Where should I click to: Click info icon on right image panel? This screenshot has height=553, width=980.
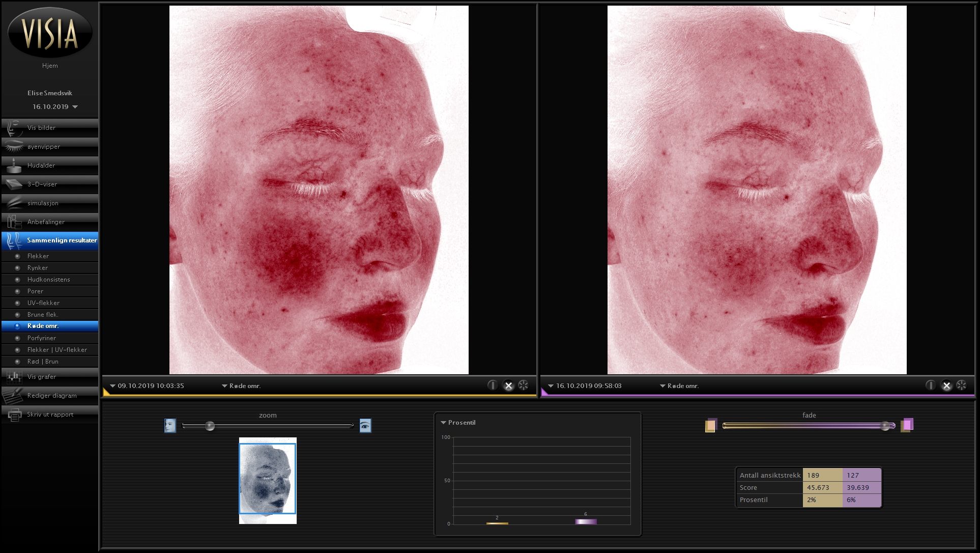(930, 385)
